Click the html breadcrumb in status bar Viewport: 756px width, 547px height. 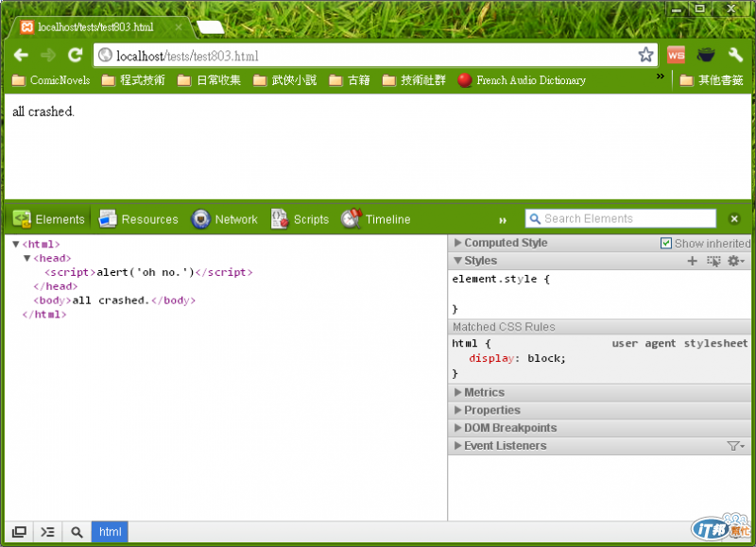(x=110, y=532)
